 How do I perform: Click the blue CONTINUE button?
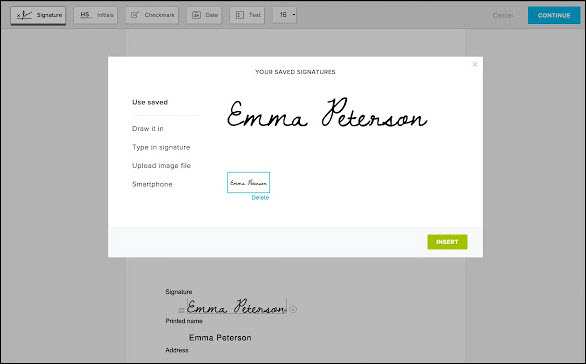(x=554, y=15)
